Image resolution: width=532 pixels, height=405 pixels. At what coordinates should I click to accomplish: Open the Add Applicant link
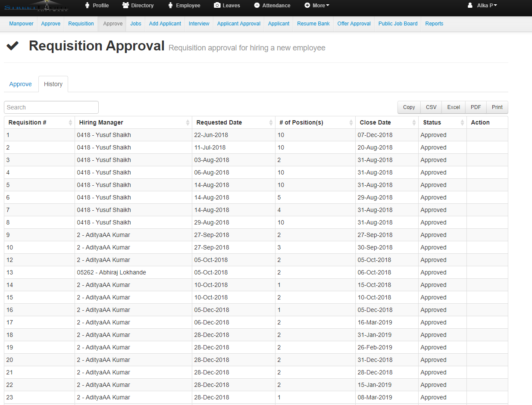pos(165,24)
